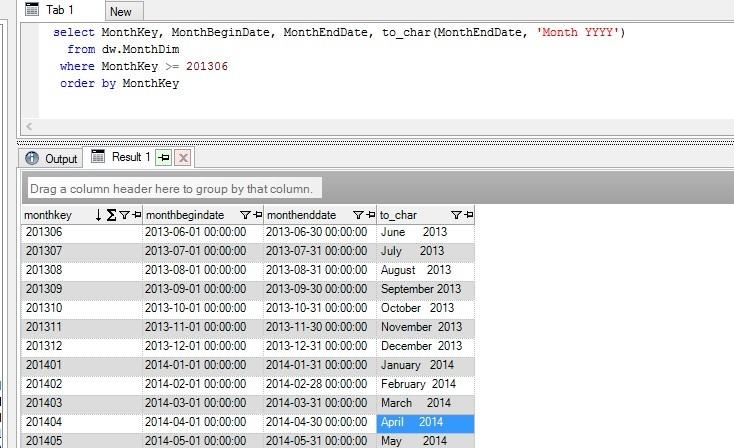Close the Result 1 tab

coord(183,158)
